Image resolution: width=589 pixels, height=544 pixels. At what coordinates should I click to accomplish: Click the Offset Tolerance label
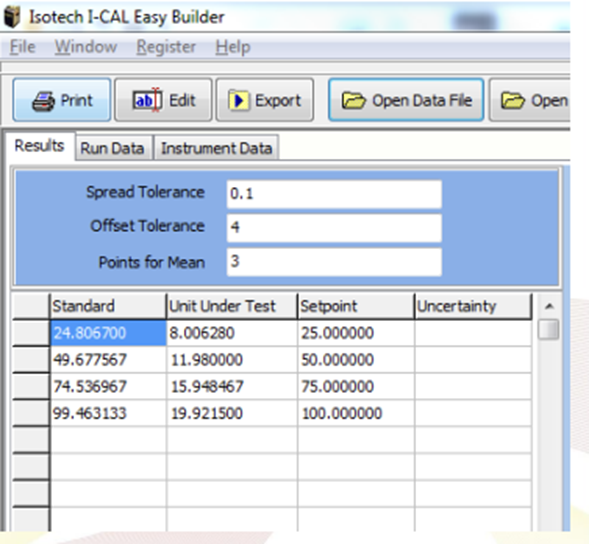click(x=147, y=226)
